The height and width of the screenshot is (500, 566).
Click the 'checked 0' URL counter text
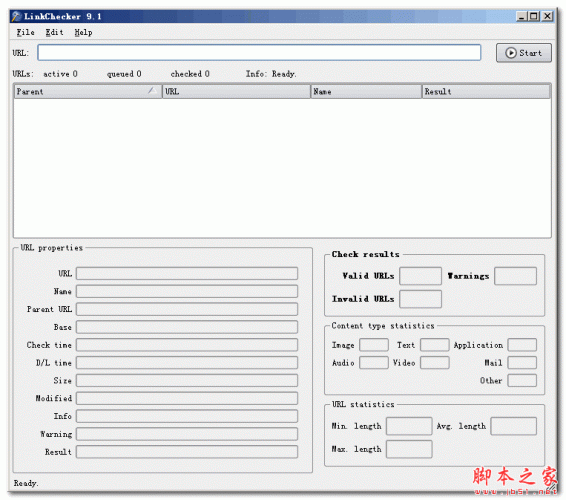190,74
